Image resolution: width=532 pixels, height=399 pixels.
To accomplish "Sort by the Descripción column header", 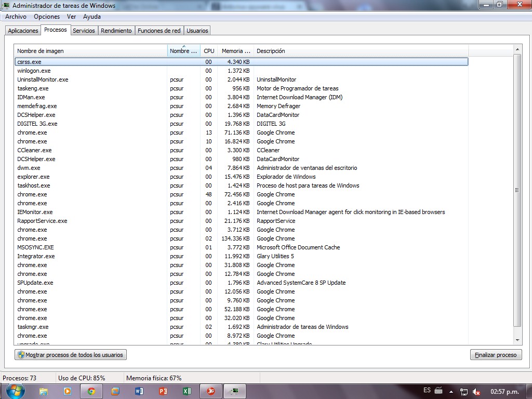I will [361, 51].
